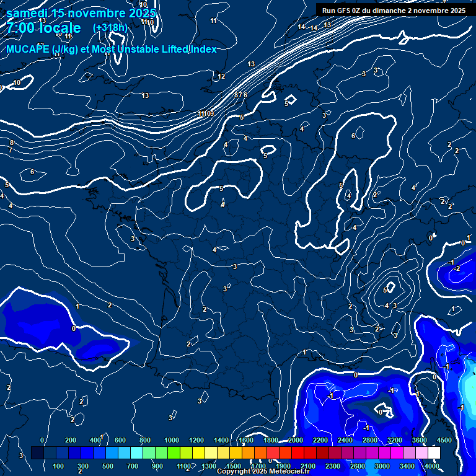This screenshot has height=476, width=476.
Task: Click the '876' clustered contour labels
Action: tap(240, 95)
